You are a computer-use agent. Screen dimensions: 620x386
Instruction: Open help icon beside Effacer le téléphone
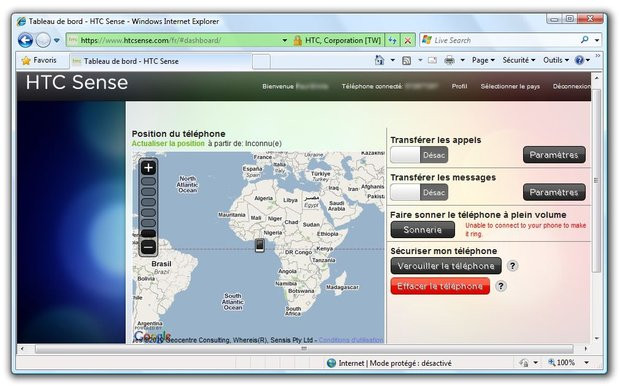501,286
